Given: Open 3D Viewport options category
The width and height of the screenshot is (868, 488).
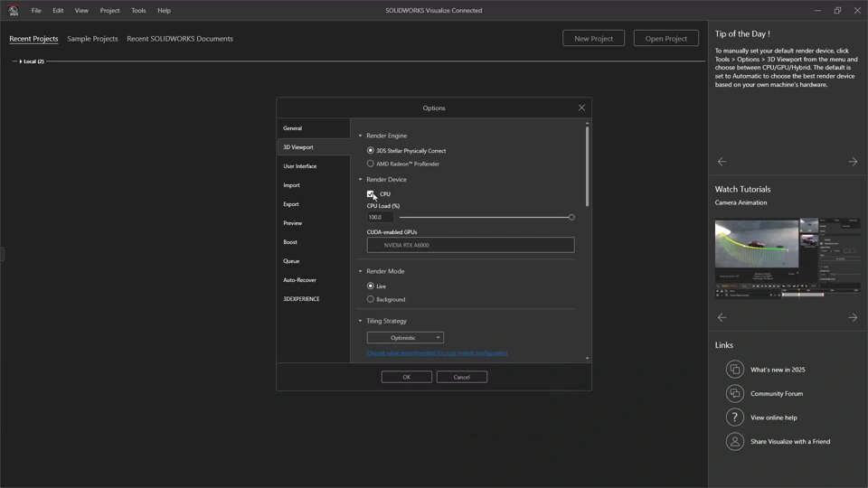Looking at the screenshot, I should coord(314,147).
